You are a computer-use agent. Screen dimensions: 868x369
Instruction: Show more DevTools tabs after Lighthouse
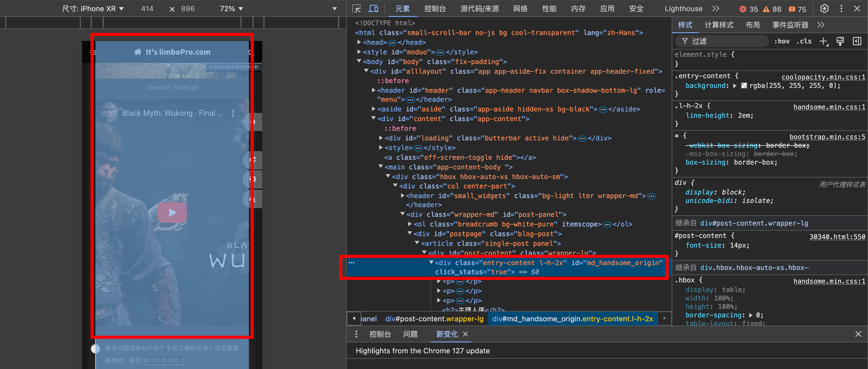pyautogui.click(x=715, y=9)
